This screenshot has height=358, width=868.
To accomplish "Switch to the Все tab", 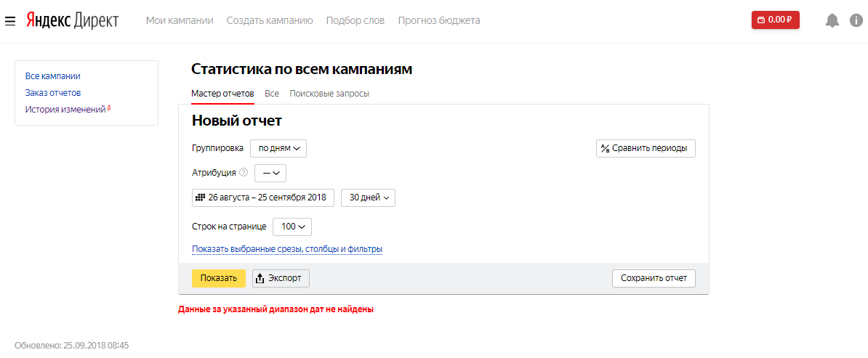I will 271,94.
